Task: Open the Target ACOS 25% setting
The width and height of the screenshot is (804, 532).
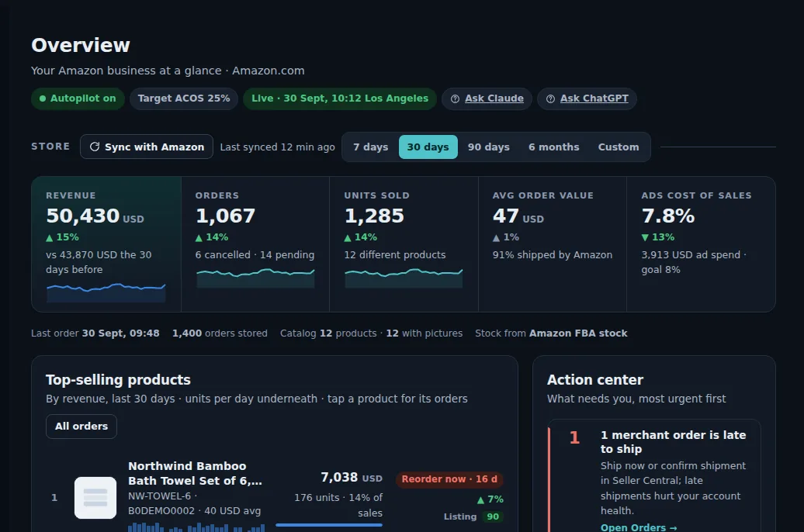Action: point(184,98)
